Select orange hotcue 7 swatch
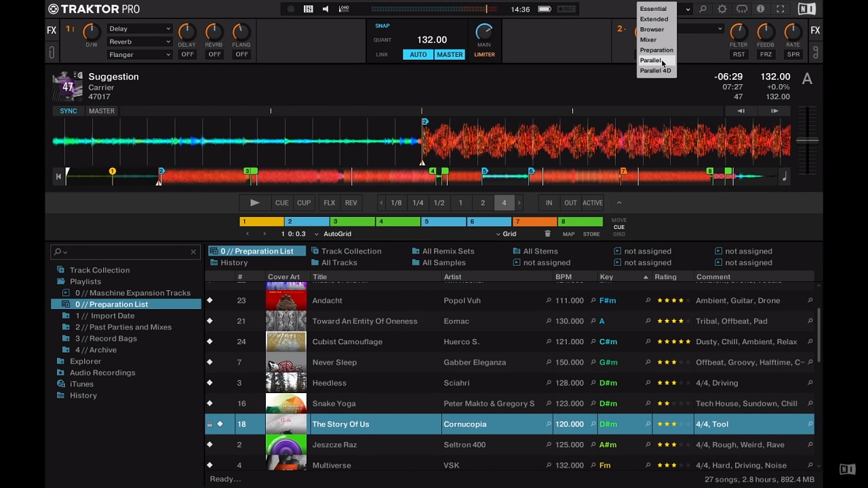 [534, 222]
